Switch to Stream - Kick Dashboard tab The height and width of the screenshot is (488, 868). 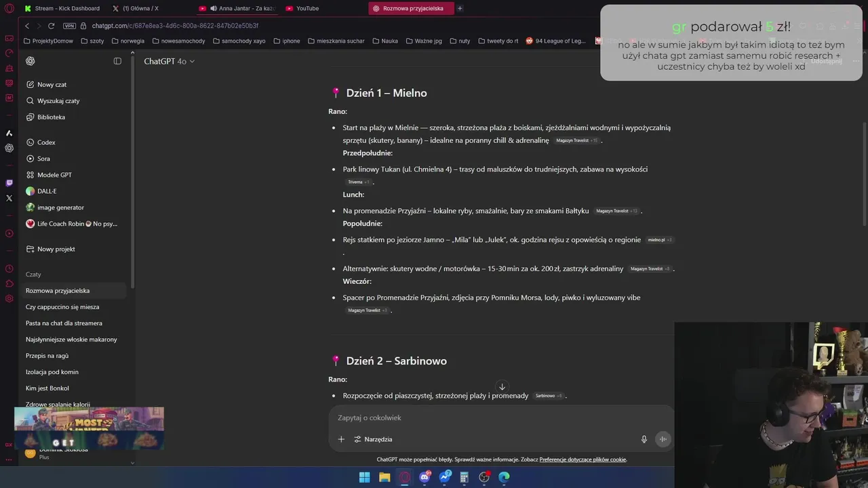tap(62, 8)
